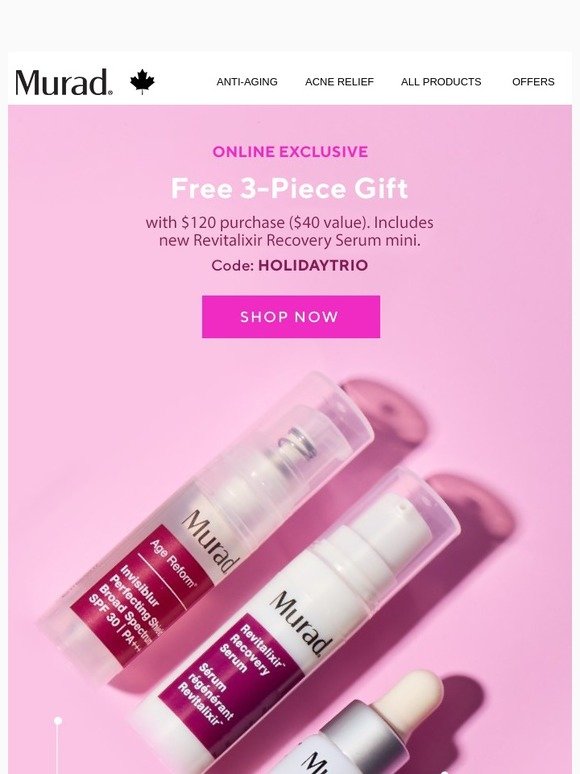Click the Murad logo
Viewport: 580px width, 774px height.
[64, 82]
